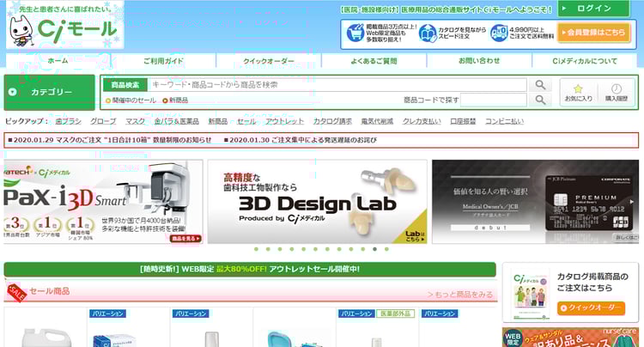Click the shopping cart icon in header banner

pos(355,33)
